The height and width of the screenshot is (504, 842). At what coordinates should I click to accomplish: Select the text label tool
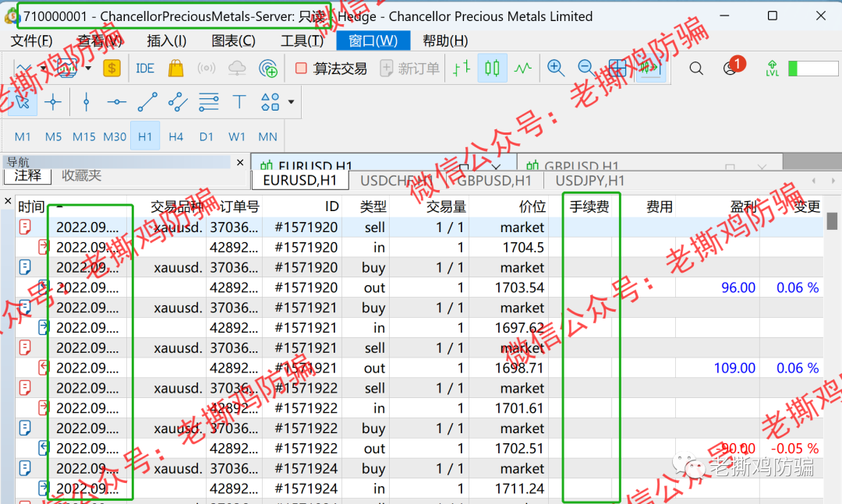239,101
